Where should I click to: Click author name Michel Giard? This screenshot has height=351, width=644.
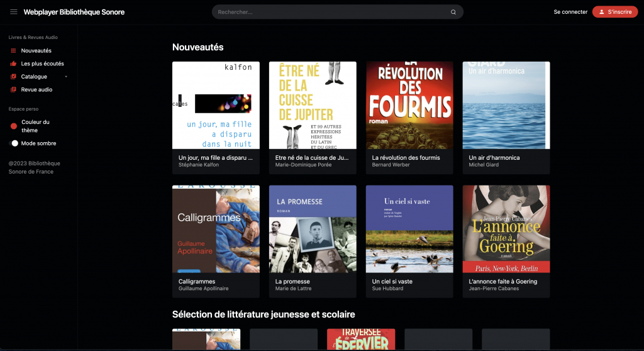click(484, 165)
